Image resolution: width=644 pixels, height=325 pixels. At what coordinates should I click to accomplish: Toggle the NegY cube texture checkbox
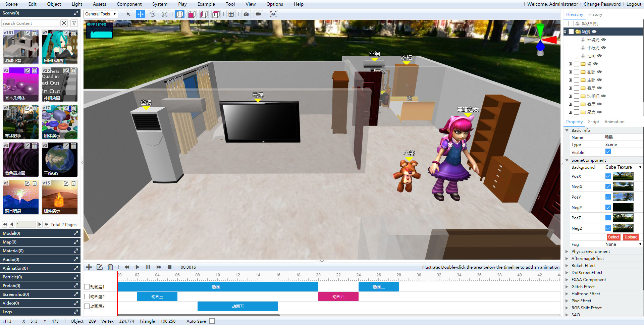(x=608, y=207)
